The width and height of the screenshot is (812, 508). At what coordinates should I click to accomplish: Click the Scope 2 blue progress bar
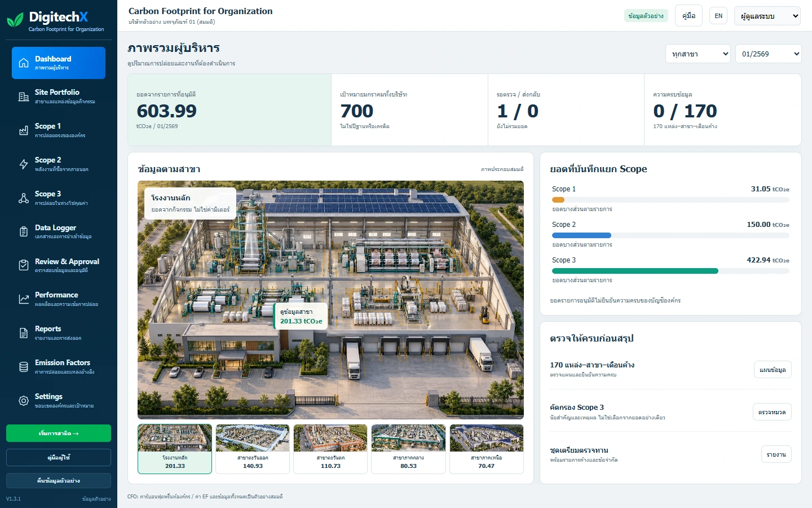click(581, 235)
